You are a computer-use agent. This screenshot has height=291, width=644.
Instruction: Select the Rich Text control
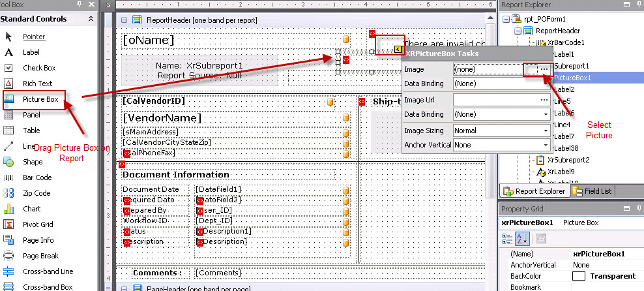[x=37, y=84]
